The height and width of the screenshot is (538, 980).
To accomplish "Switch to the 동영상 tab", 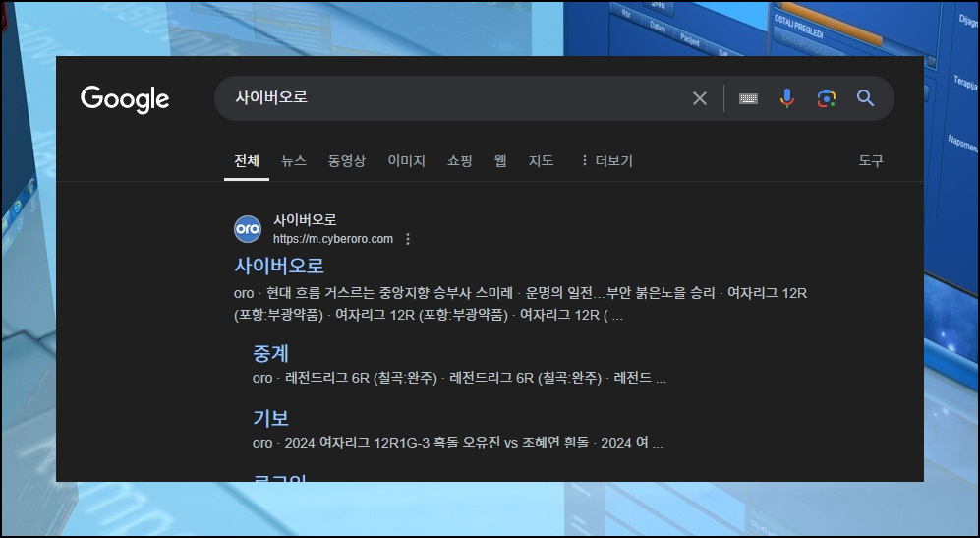I will tap(347, 160).
